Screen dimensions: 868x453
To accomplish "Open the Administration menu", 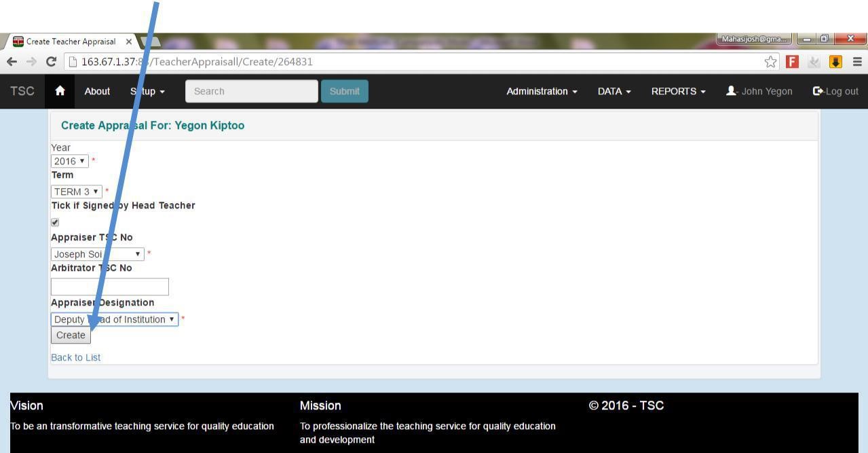I will point(542,91).
